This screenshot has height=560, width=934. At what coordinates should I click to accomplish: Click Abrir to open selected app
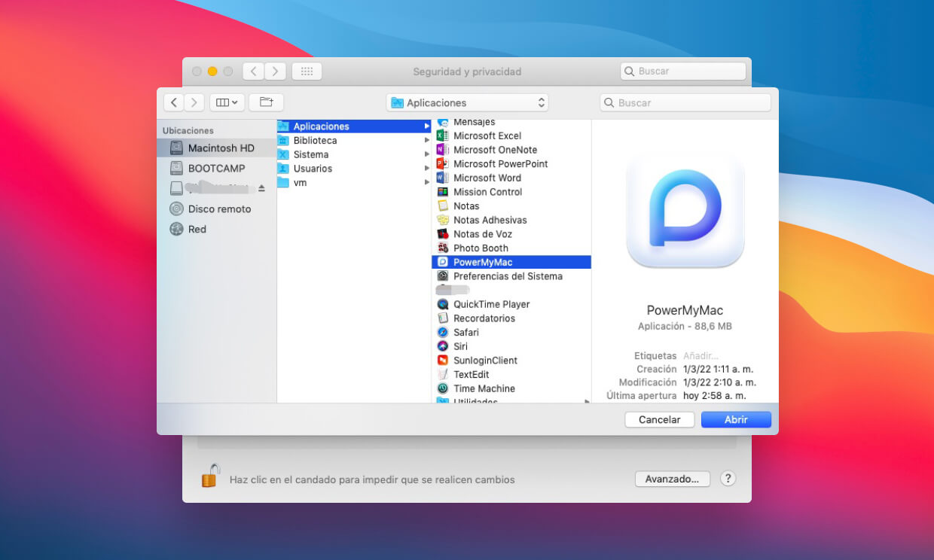736,420
